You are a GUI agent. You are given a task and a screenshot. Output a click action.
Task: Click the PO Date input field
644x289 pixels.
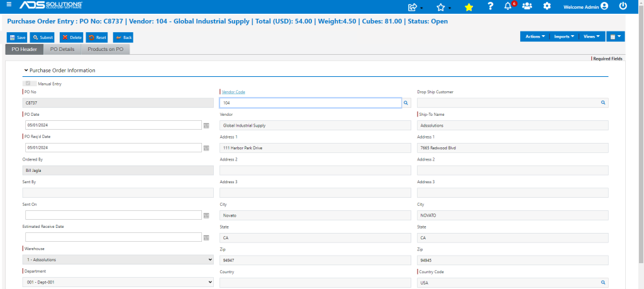113,125
